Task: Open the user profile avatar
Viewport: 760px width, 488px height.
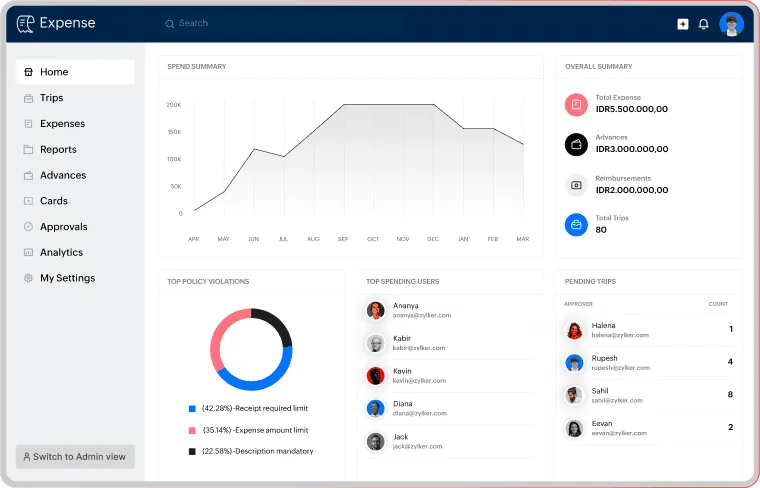Action: (x=731, y=24)
